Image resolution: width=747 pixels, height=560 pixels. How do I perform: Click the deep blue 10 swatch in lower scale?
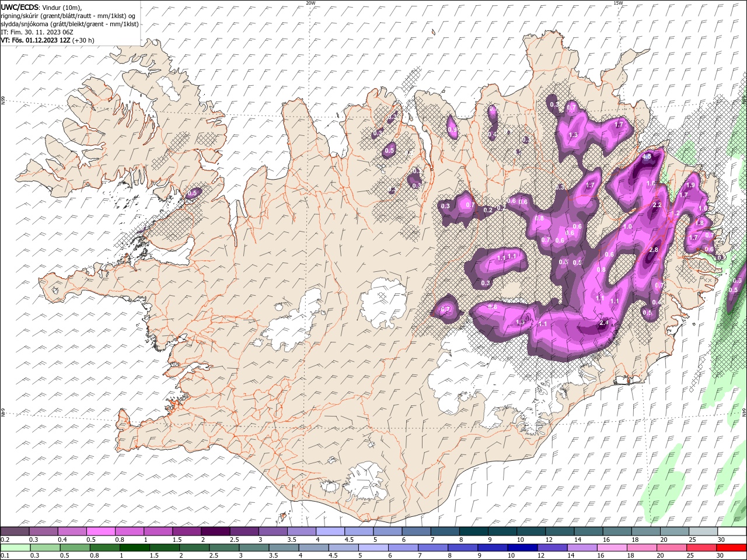click(x=522, y=548)
